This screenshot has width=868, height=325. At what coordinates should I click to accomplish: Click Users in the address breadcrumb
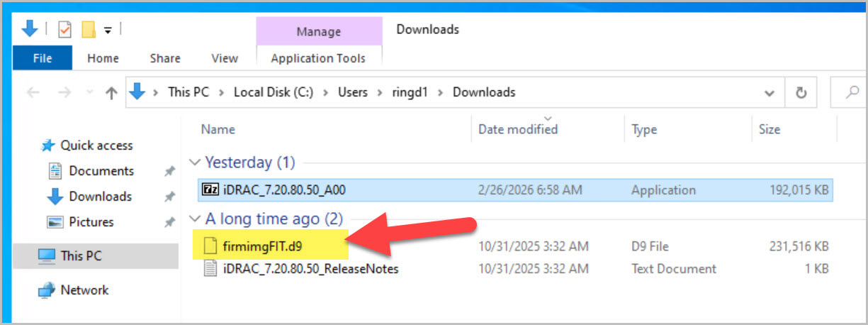pyautogui.click(x=353, y=92)
